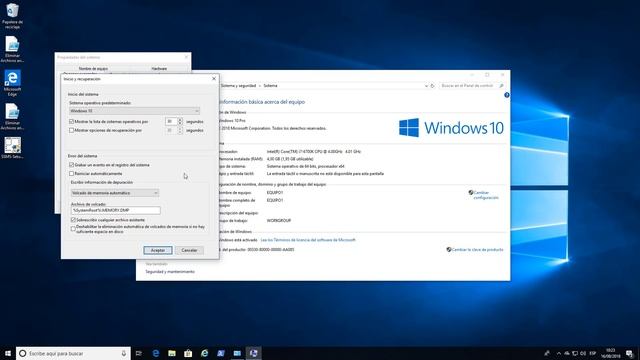The image size is (640, 360).
Task: Open Cambiar la clave de producto link
Action: coord(477,249)
